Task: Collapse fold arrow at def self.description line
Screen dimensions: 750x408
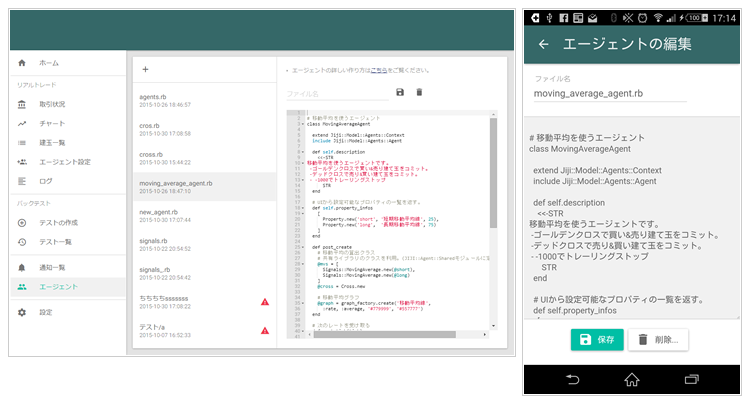Action: 303,152
